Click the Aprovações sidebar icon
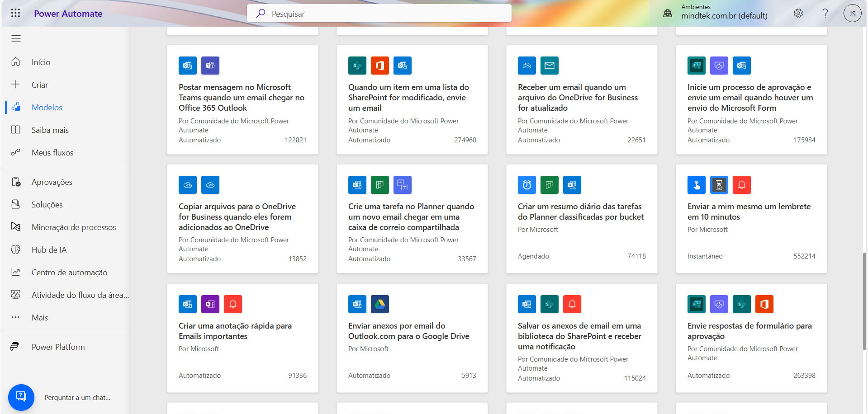 point(16,182)
